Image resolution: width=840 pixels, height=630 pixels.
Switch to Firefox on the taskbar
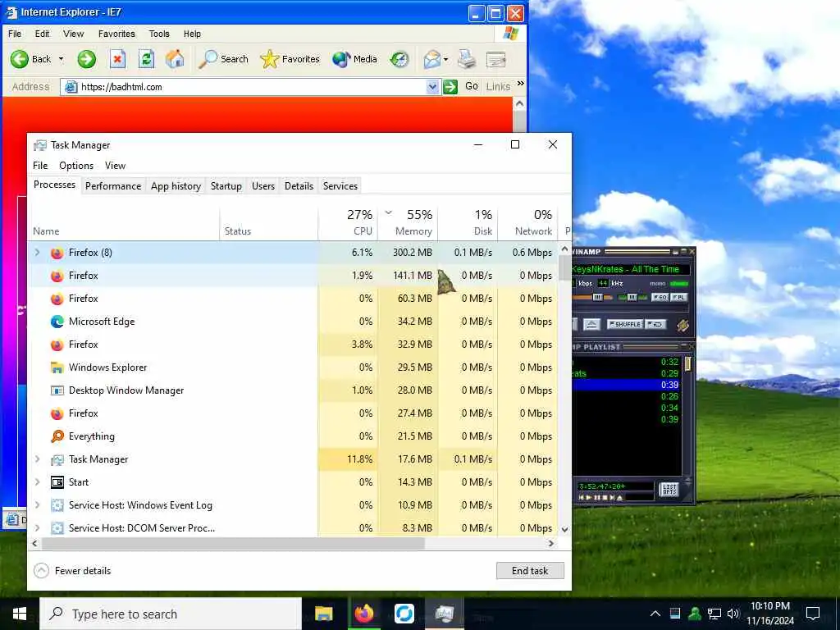363,614
